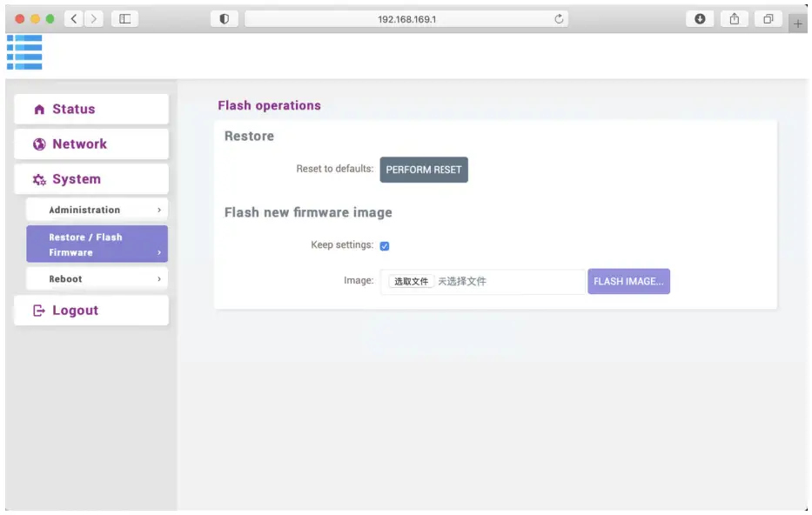Image resolution: width=812 pixels, height=515 pixels.
Task: Click the gears icon beside System
Action: 39,179
